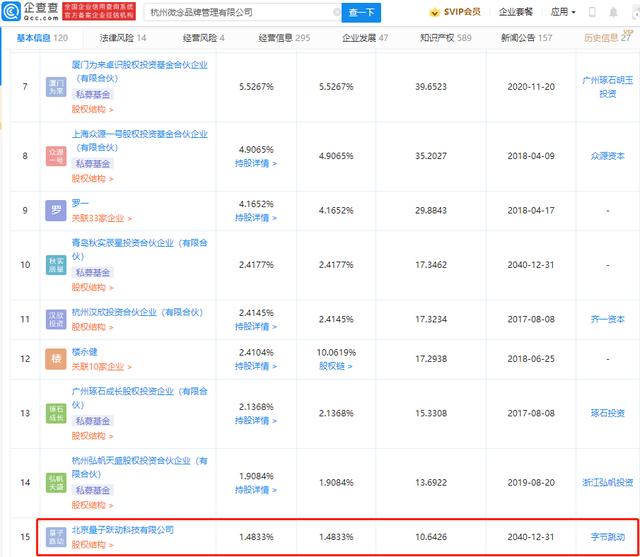This screenshot has width=640, height=557.
Task: Open 杭州汉欣投资合伙企业 link
Action: point(138,313)
